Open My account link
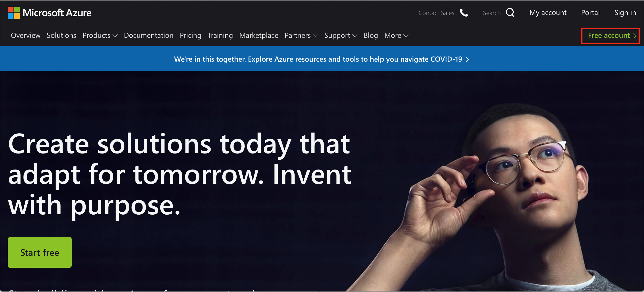 (x=548, y=13)
